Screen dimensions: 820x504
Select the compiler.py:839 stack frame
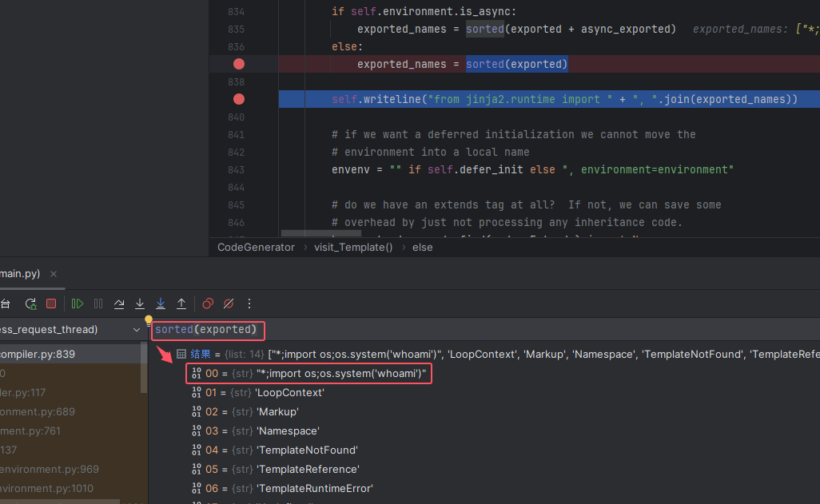[50, 354]
